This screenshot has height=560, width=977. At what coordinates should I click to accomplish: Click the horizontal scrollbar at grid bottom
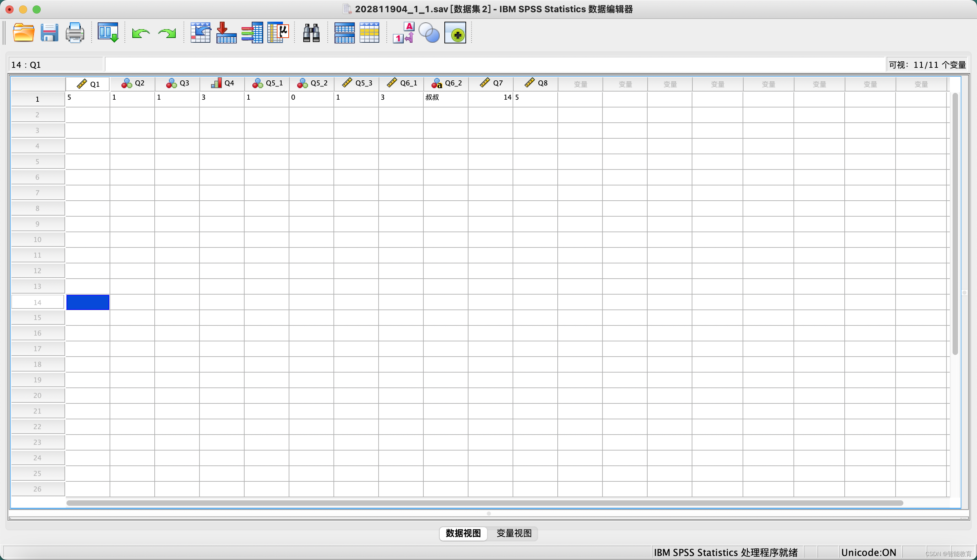pos(484,503)
